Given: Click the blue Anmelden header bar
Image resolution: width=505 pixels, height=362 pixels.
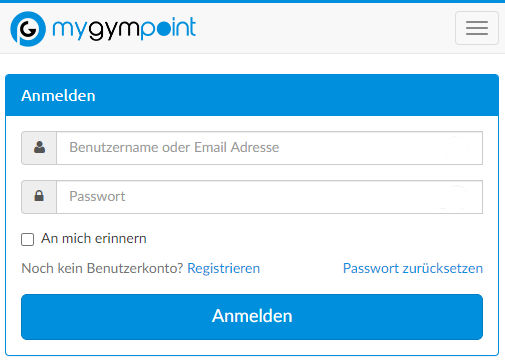Looking at the screenshot, I should [252, 95].
